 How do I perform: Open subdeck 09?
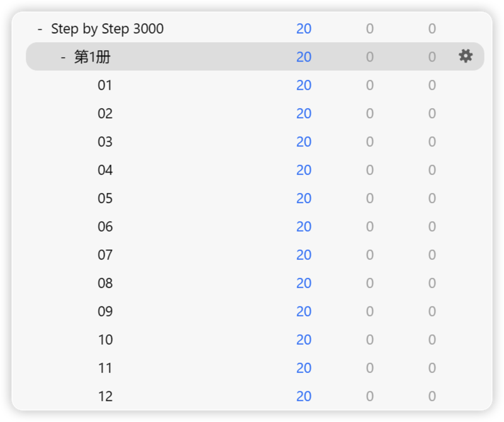105,311
